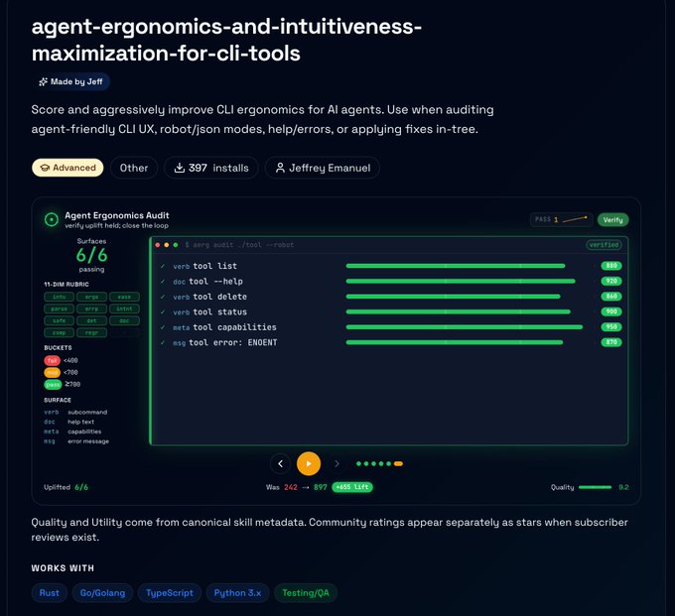The height and width of the screenshot is (616, 675).
Task: Click the first green carousel page dot
Action: 358,463
